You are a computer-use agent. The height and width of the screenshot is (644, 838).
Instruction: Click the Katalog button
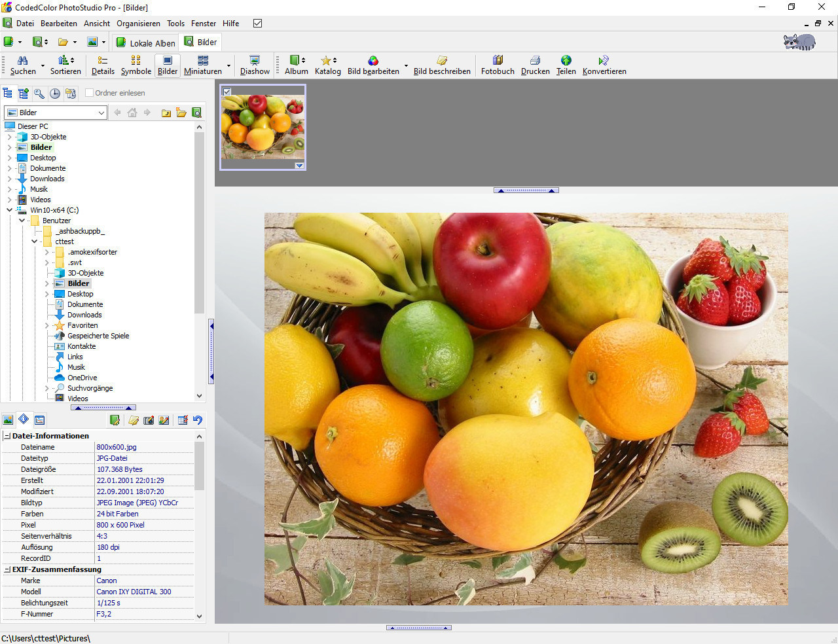point(327,65)
